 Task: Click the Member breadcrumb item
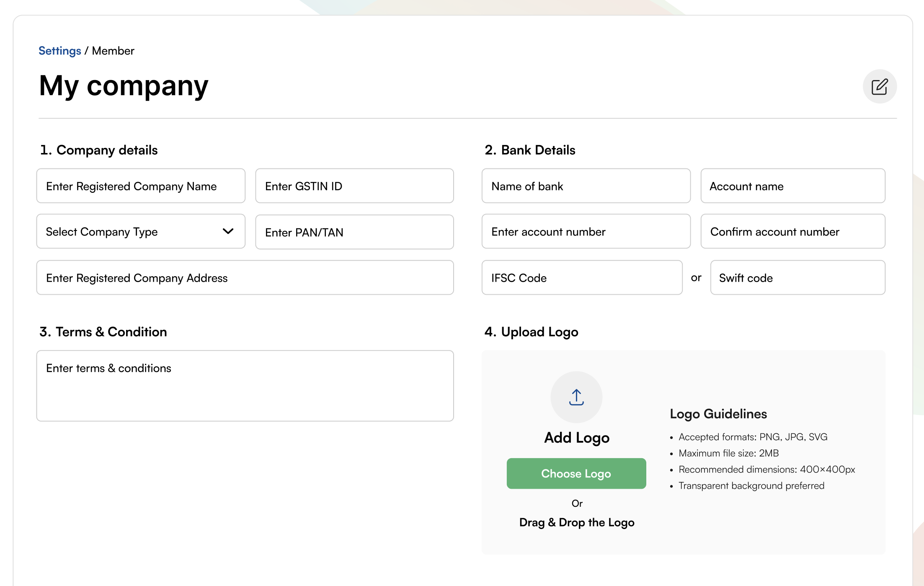point(113,51)
